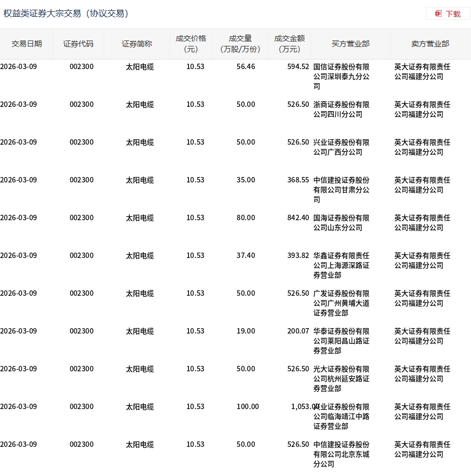471x476 pixels.
Task: Click buyer 兴业证券临海靖江中路证券营业部
Action: tap(341, 417)
